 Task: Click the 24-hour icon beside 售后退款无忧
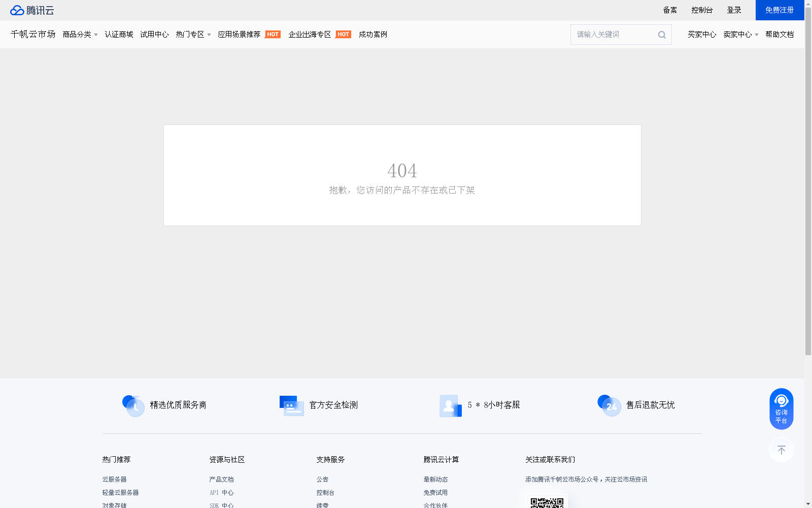click(610, 405)
